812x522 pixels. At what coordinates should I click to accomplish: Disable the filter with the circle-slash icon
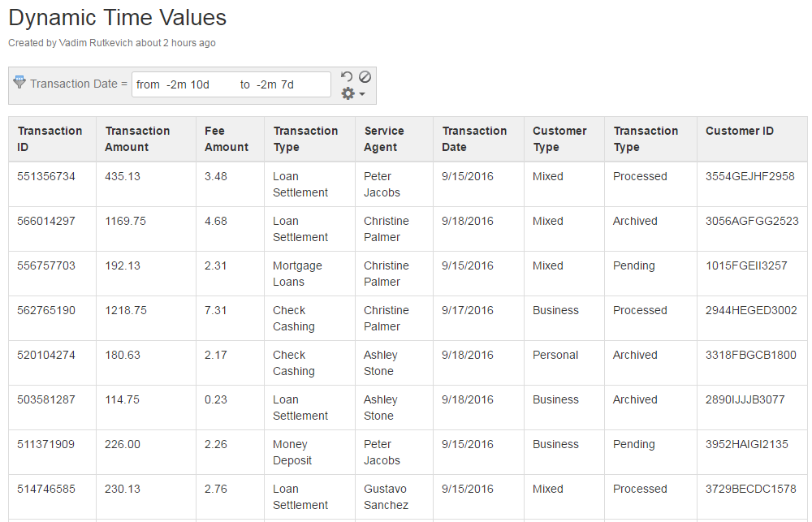(x=365, y=75)
